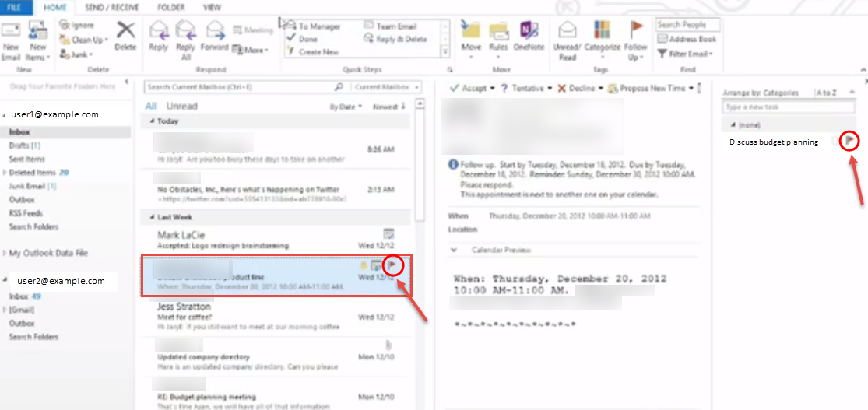
Task: Open the New Items menu
Action: point(38,42)
